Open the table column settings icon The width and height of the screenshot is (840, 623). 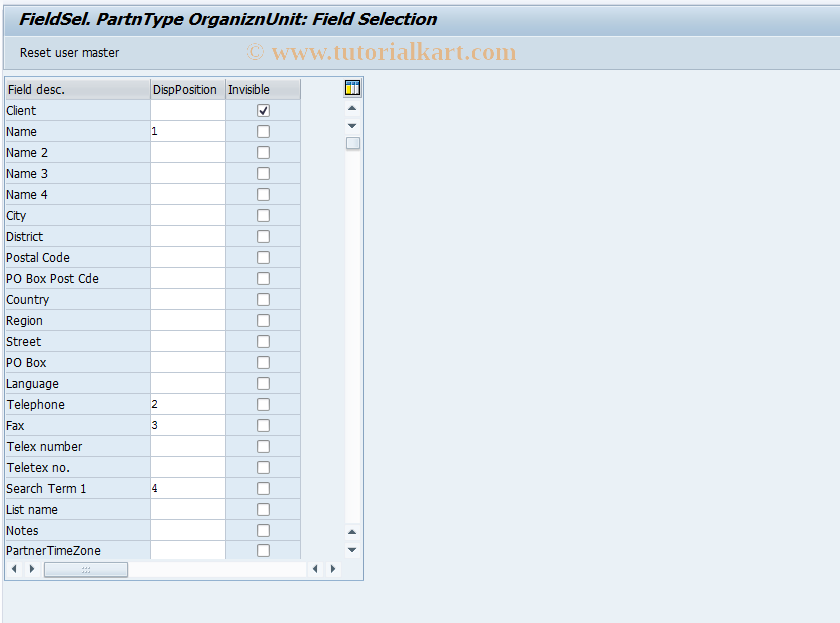point(352,88)
